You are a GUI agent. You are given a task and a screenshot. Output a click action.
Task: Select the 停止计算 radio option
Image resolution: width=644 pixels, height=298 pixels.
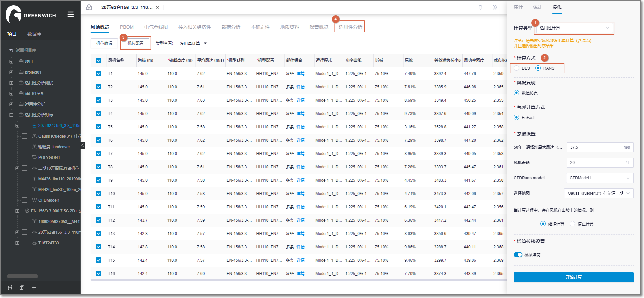(572, 224)
